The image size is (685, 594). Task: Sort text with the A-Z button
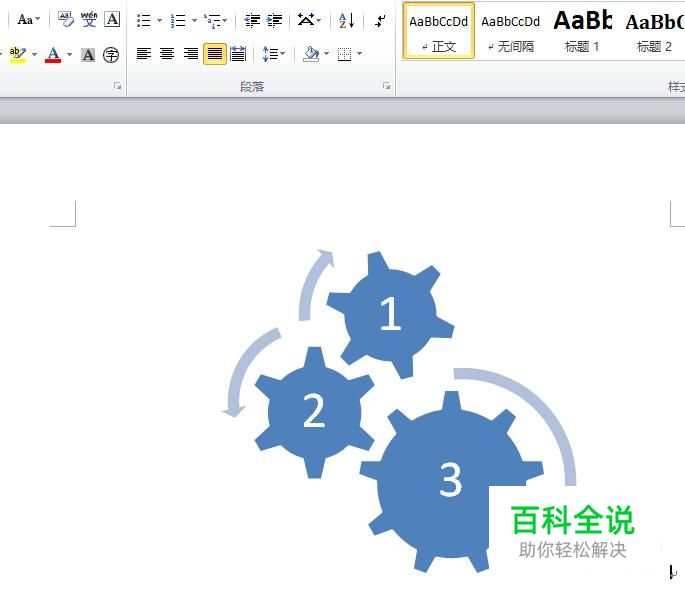(x=346, y=20)
